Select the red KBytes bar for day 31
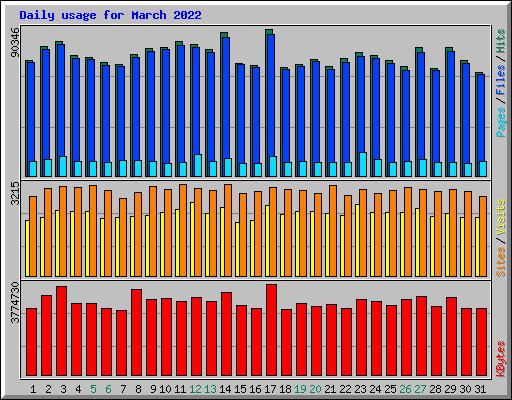 [x=481, y=342]
